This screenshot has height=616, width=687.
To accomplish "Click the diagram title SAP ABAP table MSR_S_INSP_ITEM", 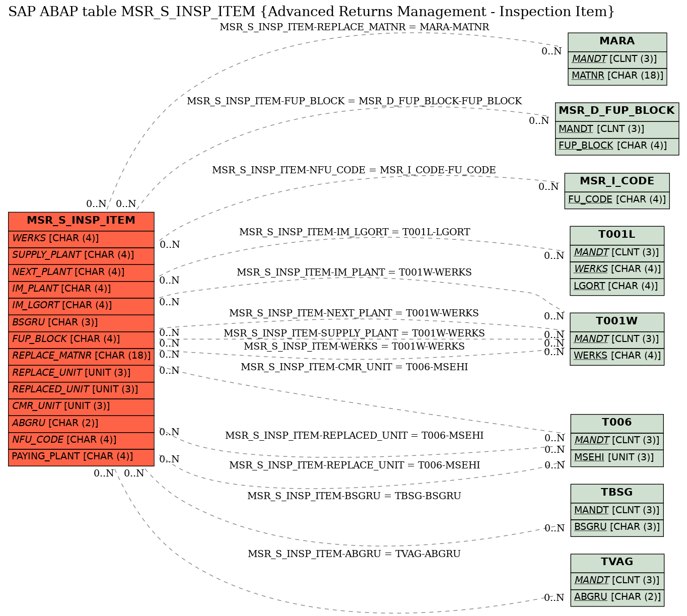I will coord(312,11).
